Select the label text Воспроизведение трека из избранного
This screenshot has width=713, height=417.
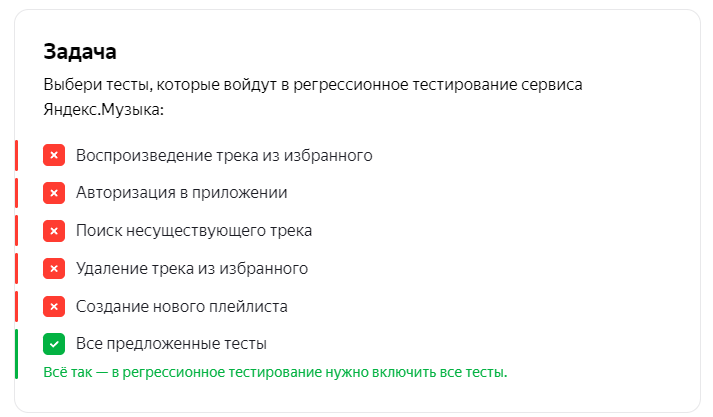(x=224, y=156)
